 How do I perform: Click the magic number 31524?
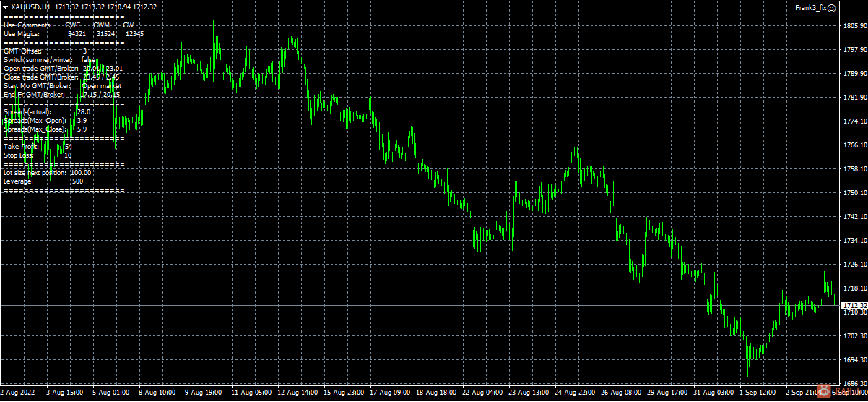tap(105, 33)
